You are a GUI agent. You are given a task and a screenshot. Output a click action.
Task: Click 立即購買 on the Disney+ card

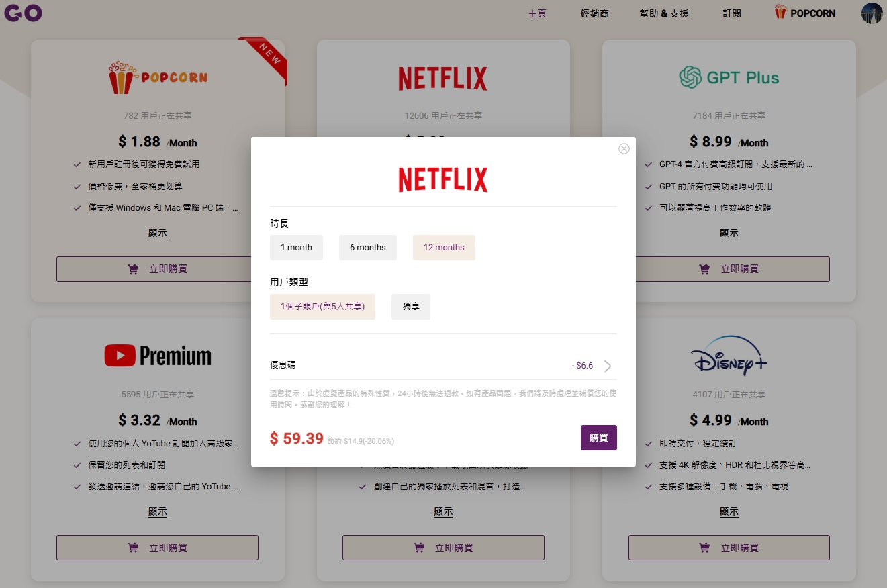pos(729,548)
